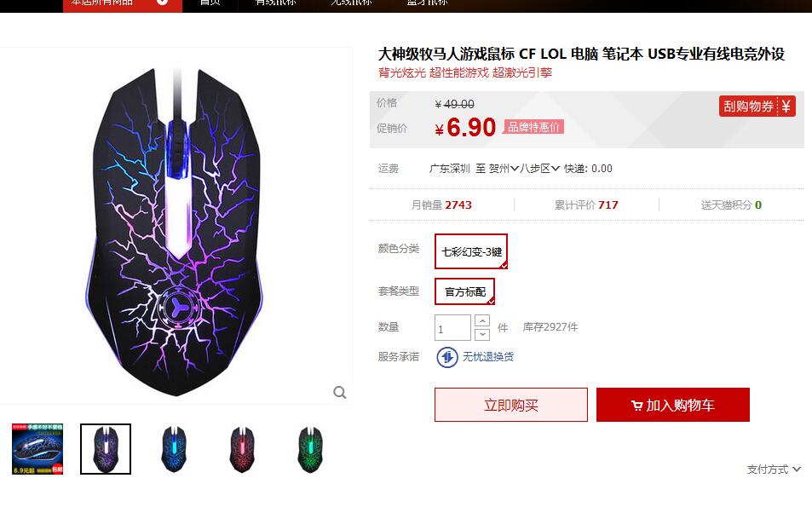Increase quantity with the up arrow
The height and width of the screenshot is (507, 812).
(x=482, y=320)
